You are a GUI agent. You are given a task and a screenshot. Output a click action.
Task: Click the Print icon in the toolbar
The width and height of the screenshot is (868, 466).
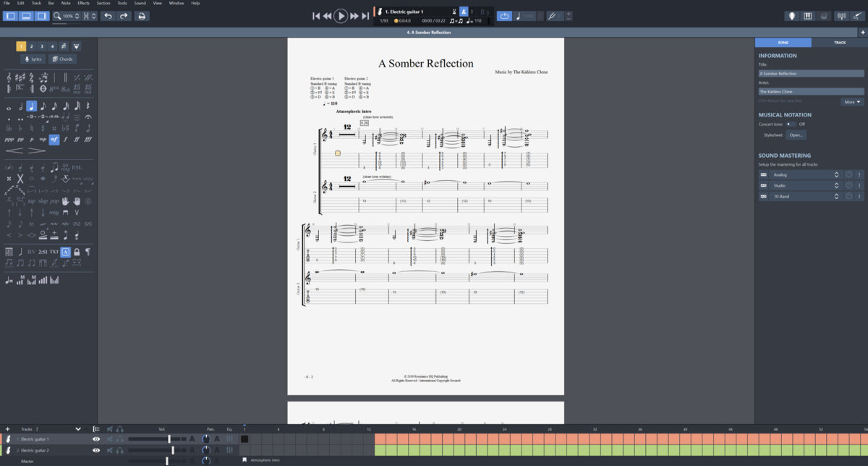(x=142, y=16)
